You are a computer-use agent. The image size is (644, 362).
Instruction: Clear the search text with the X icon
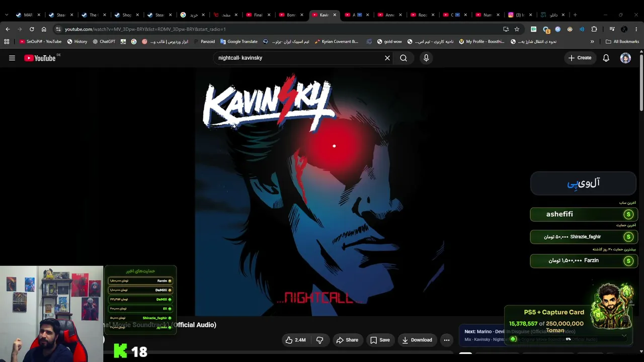[387, 58]
